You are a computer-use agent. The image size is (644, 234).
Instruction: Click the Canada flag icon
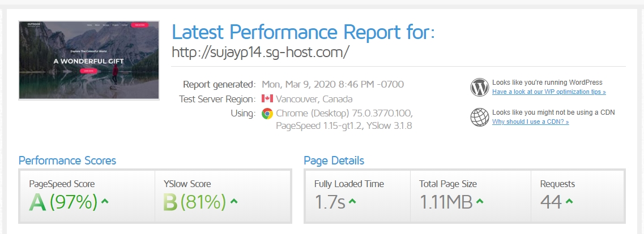click(x=267, y=99)
